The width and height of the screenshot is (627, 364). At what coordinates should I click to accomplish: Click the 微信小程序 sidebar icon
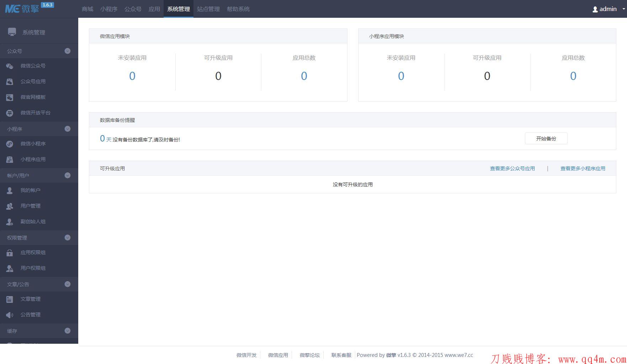coord(10,144)
